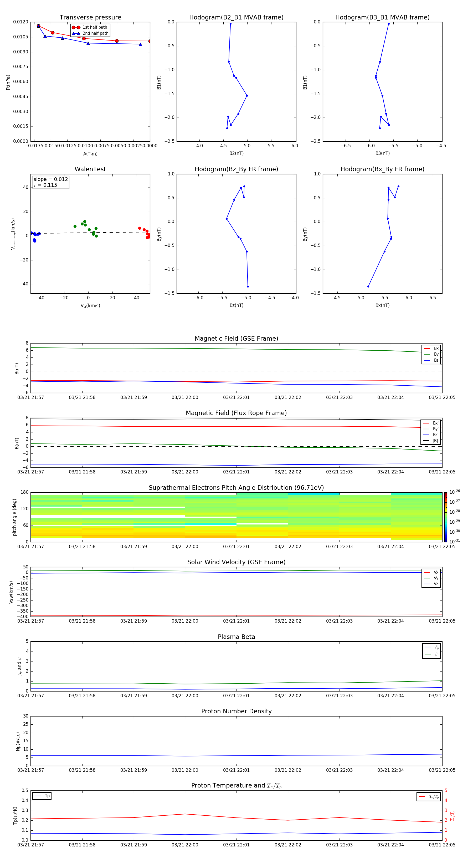
Task: Click the first red point on the '1st half path' curve
Action: coord(38,26)
